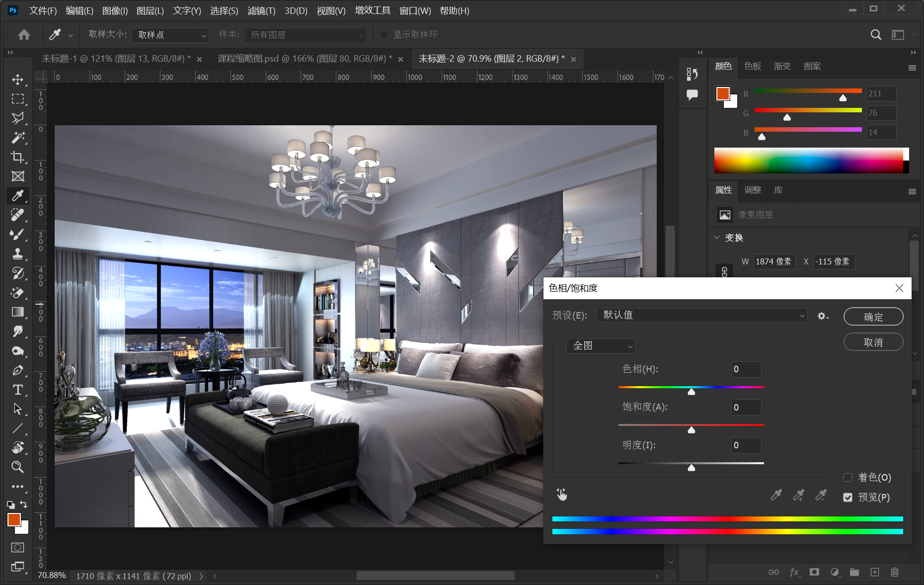The width and height of the screenshot is (924, 585).
Task: Select the Path Selection tool
Action: click(18, 409)
